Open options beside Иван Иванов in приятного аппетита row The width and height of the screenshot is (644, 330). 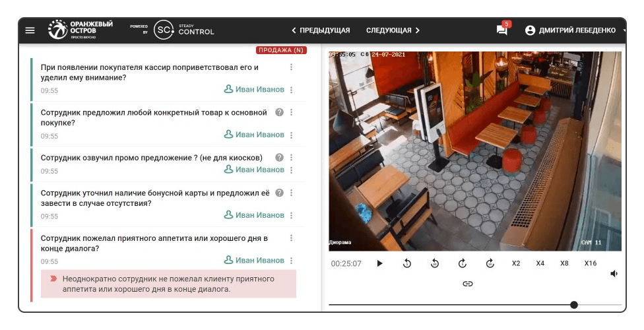pyautogui.click(x=291, y=261)
